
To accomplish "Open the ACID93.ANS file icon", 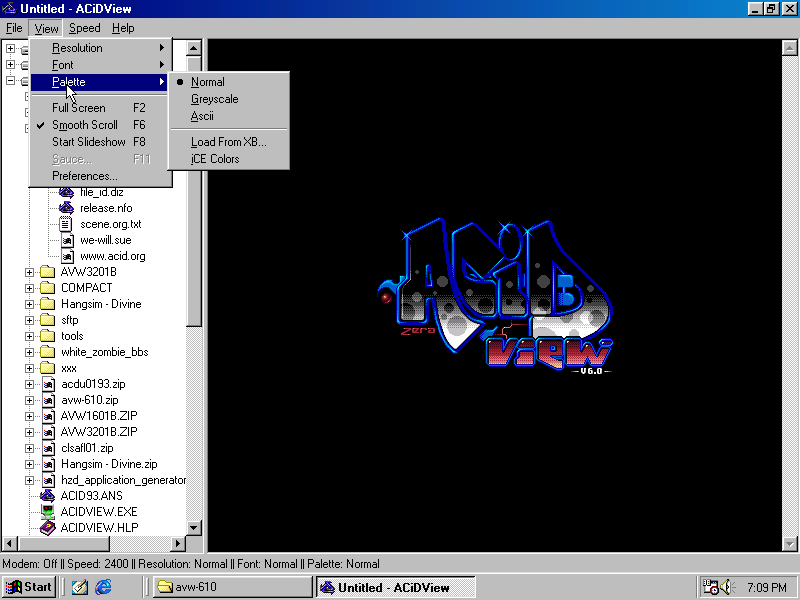I will 47,495.
